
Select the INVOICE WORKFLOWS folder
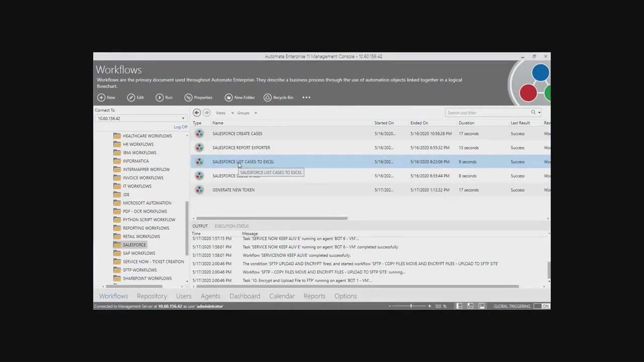(143, 178)
